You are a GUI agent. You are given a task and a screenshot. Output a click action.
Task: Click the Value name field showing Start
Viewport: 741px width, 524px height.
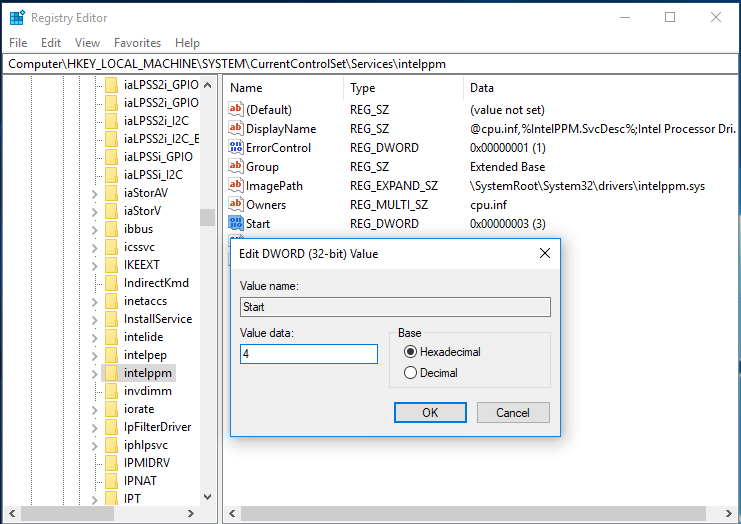(x=395, y=307)
